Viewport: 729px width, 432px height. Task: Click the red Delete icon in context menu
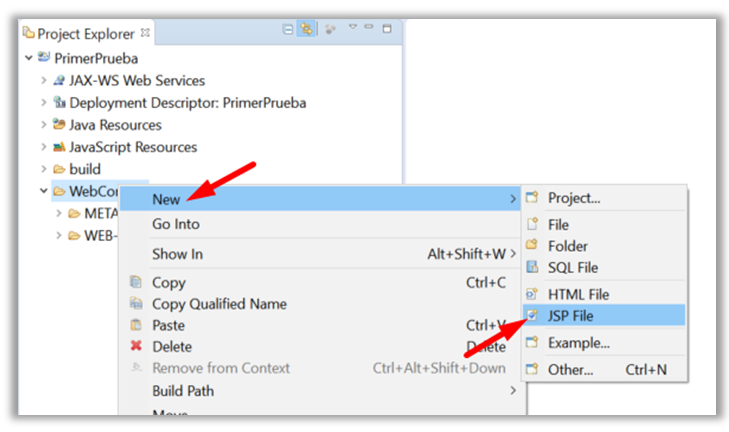tap(136, 346)
